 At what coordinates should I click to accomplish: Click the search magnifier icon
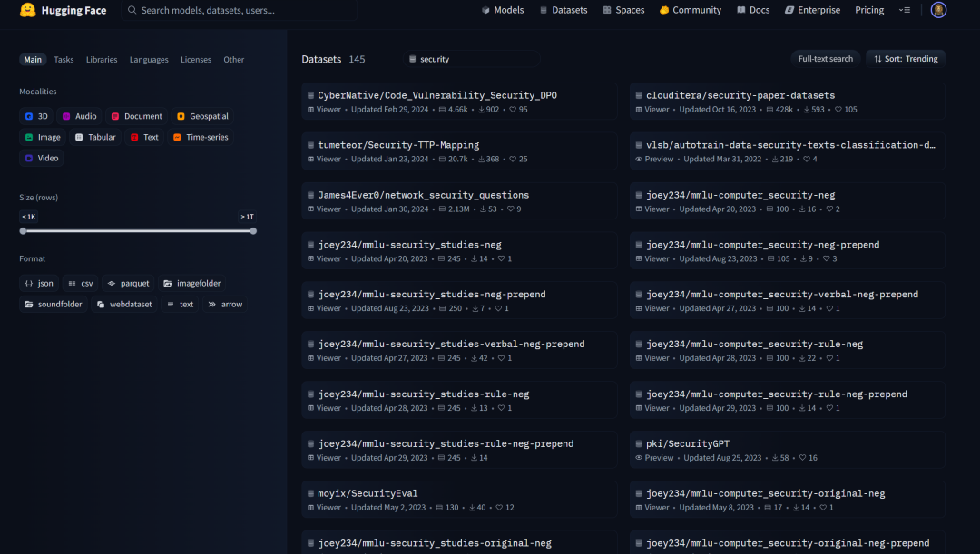click(x=132, y=10)
